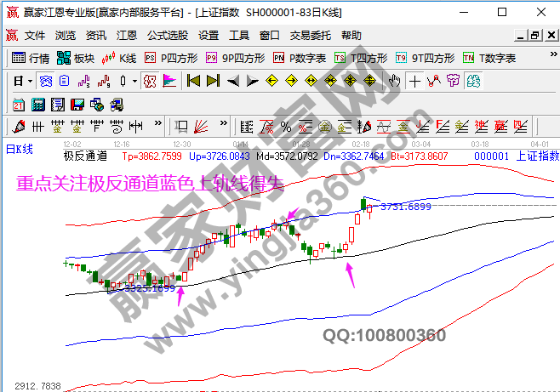560x392 pixels.
Task: Open the 帮助 menu
Action: click(351, 36)
